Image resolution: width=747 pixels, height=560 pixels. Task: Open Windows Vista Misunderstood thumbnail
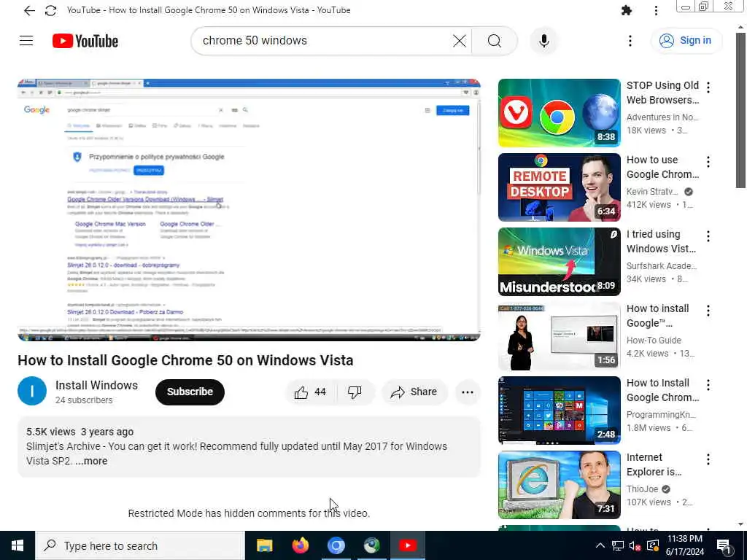click(560, 262)
